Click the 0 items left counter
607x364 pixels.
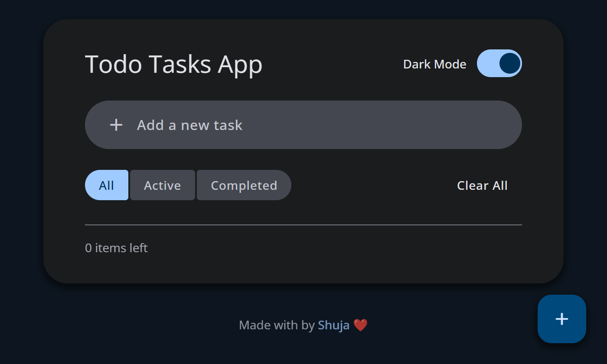click(116, 248)
